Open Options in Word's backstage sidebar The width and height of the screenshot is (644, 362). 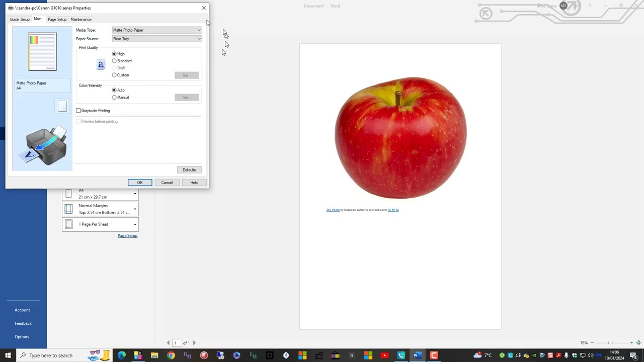tap(22, 337)
